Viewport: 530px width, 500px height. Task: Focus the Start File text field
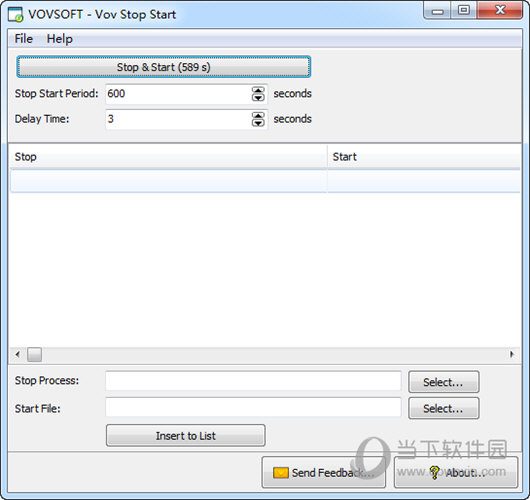pos(253,407)
